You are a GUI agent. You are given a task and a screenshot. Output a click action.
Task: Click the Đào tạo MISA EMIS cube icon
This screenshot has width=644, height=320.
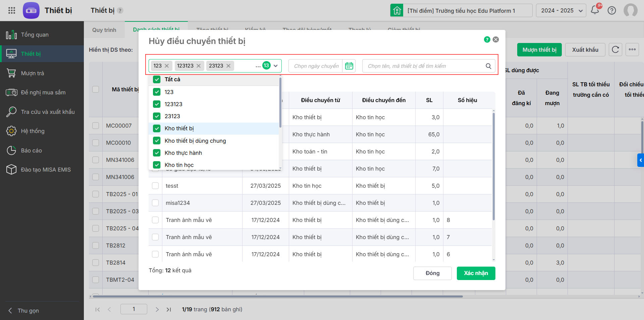point(11,170)
